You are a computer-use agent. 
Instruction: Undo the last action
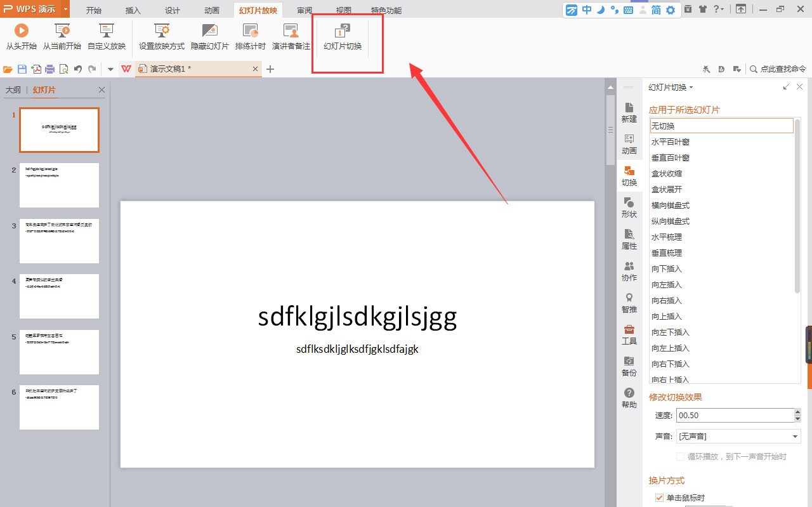(78, 69)
